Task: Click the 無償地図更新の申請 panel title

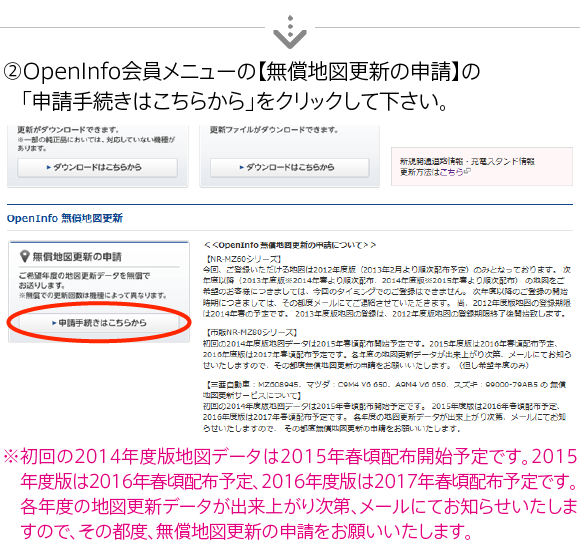Action: pos(77,256)
